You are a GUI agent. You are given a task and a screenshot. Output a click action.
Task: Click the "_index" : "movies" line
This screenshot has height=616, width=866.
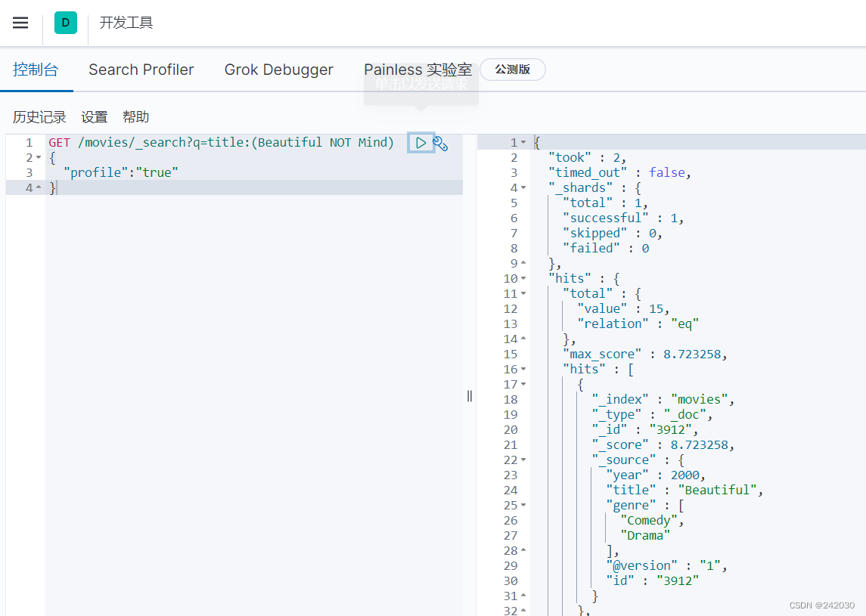663,400
